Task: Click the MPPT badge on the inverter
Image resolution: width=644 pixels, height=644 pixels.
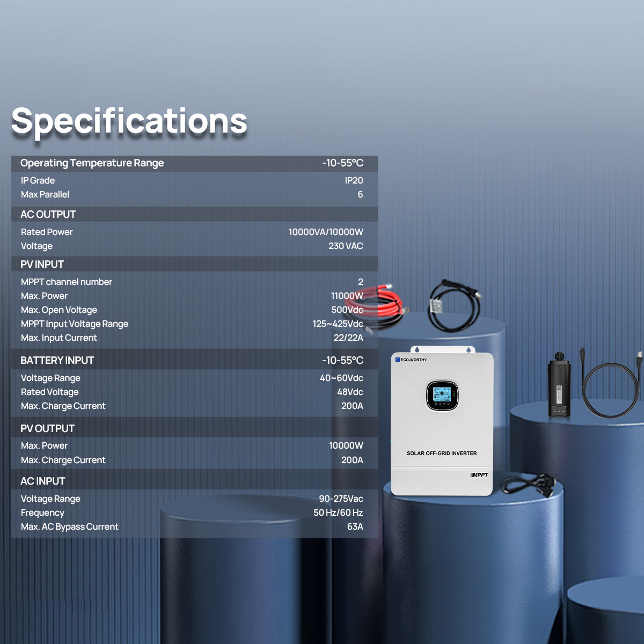Action: click(x=480, y=475)
